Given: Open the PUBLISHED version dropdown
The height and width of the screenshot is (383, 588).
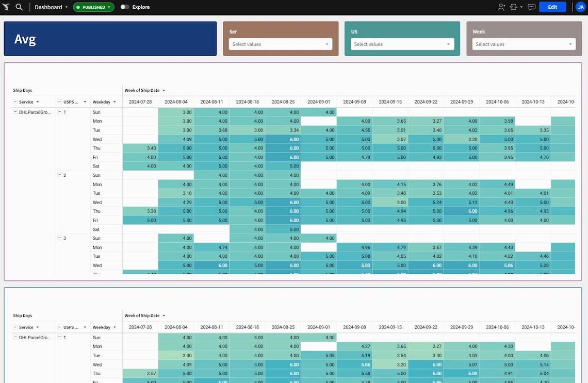Looking at the screenshot, I should [x=93, y=7].
